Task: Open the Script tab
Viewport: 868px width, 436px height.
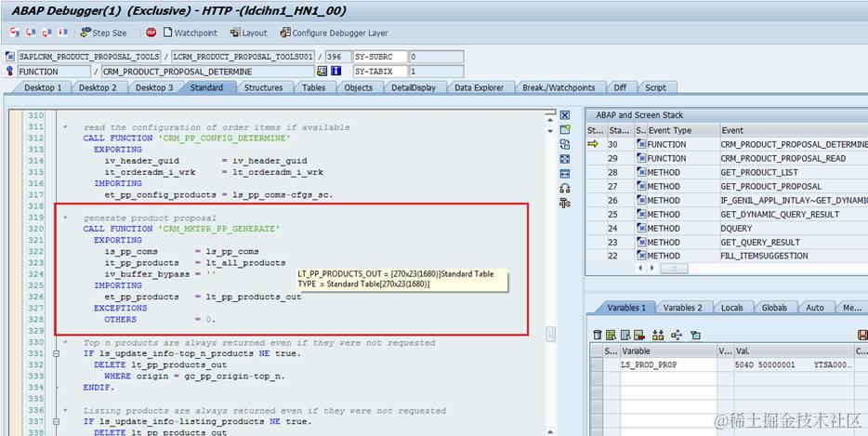Action: point(655,87)
